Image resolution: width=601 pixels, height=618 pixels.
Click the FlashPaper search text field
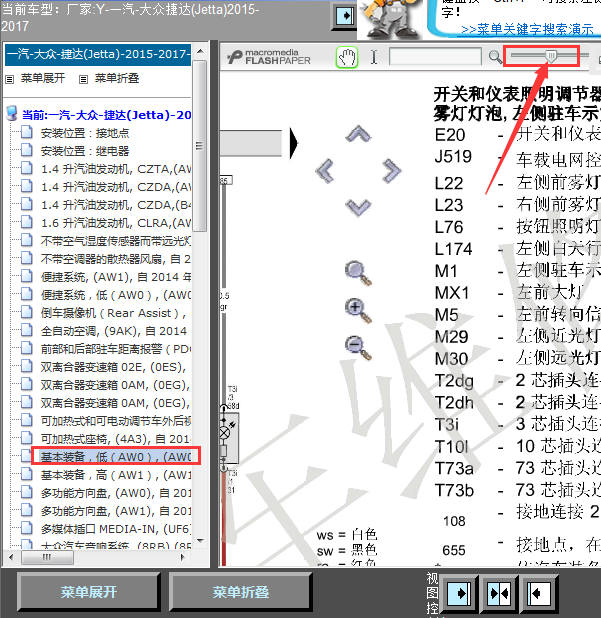435,56
